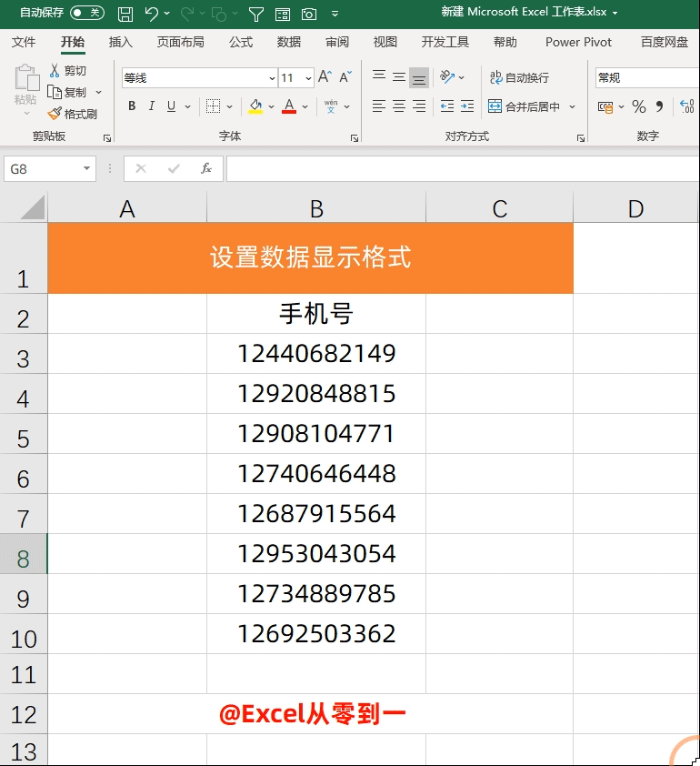Click the filter funnel icon in title bar

(x=255, y=15)
